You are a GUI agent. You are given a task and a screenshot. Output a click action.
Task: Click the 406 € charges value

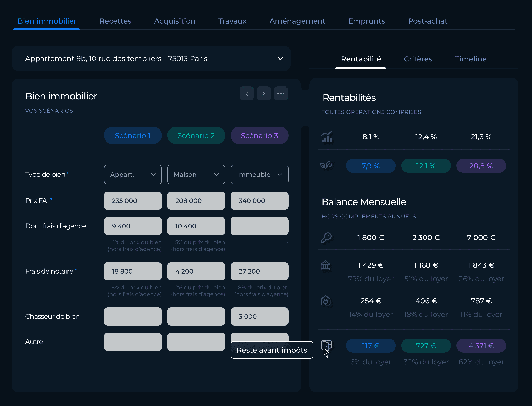(x=426, y=301)
